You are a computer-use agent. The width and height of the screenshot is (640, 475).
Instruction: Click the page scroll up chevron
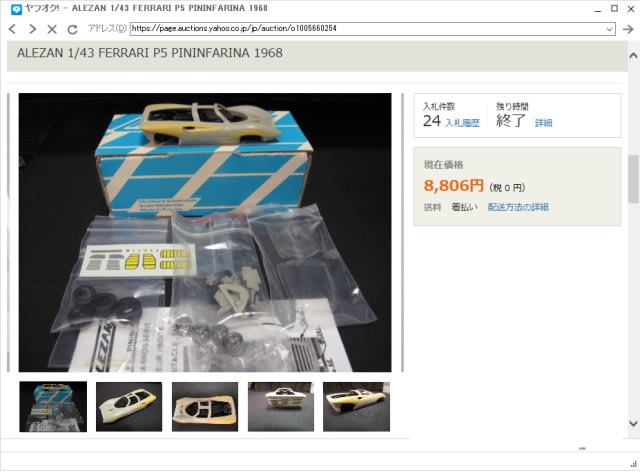[x=633, y=55]
